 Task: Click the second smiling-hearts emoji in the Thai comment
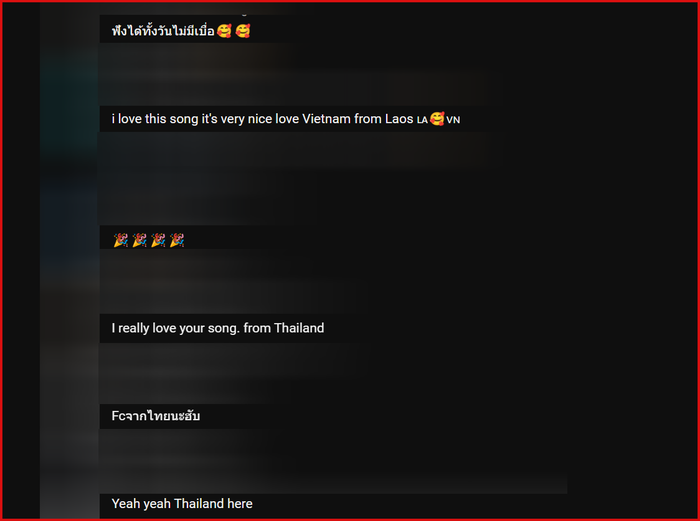pos(243,31)
